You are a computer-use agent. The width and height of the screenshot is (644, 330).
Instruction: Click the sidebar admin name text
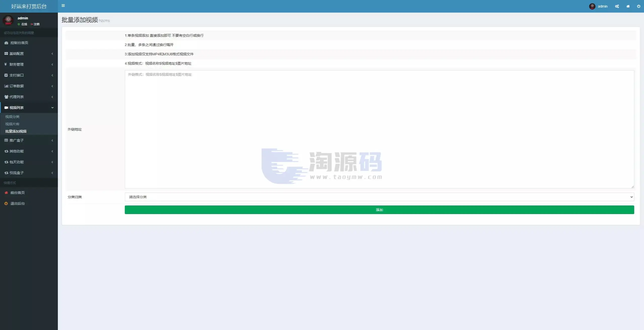click(x=23, y=18)
